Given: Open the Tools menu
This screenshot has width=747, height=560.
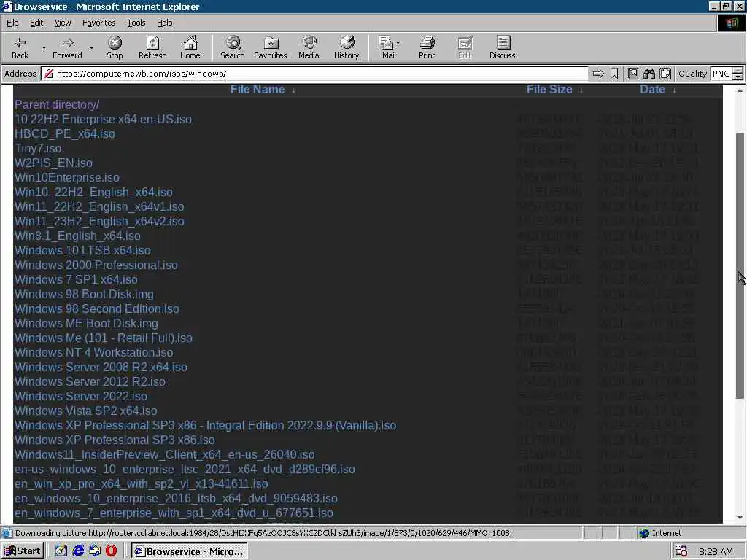Looking at the screenshot, I should (136, 23).
